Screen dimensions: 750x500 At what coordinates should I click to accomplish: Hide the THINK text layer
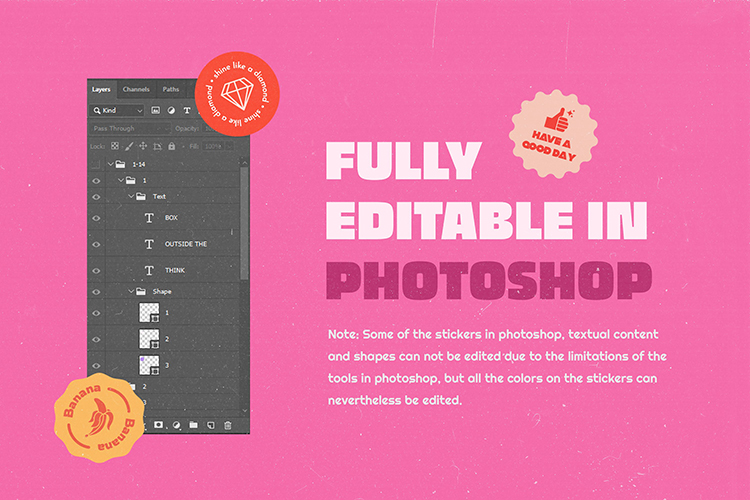96,271
